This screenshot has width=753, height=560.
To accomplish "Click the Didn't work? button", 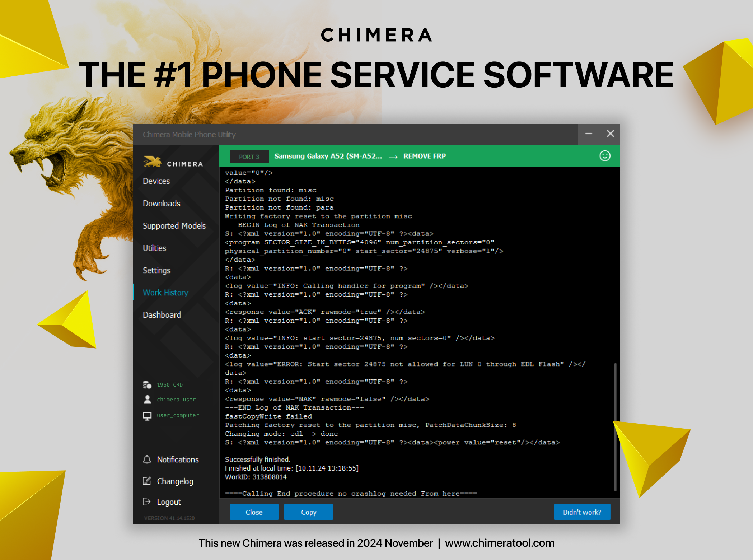I will click(582, 512).
